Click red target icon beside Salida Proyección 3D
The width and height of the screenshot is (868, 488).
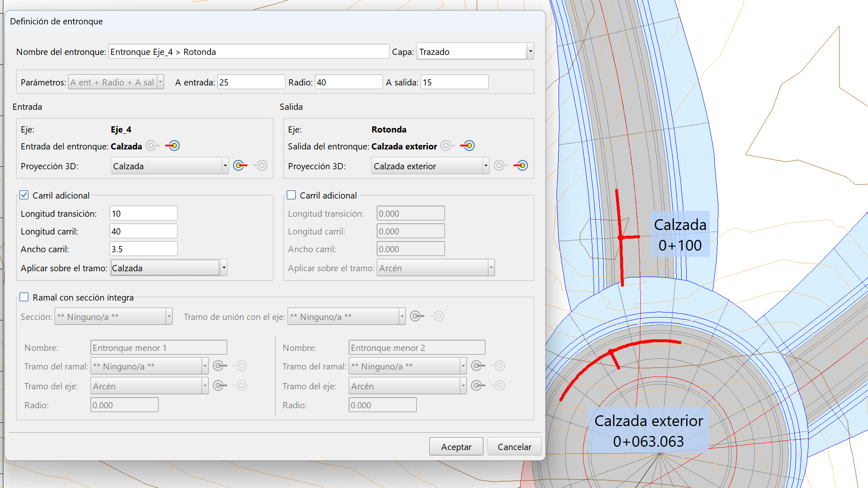coord(521,166)
